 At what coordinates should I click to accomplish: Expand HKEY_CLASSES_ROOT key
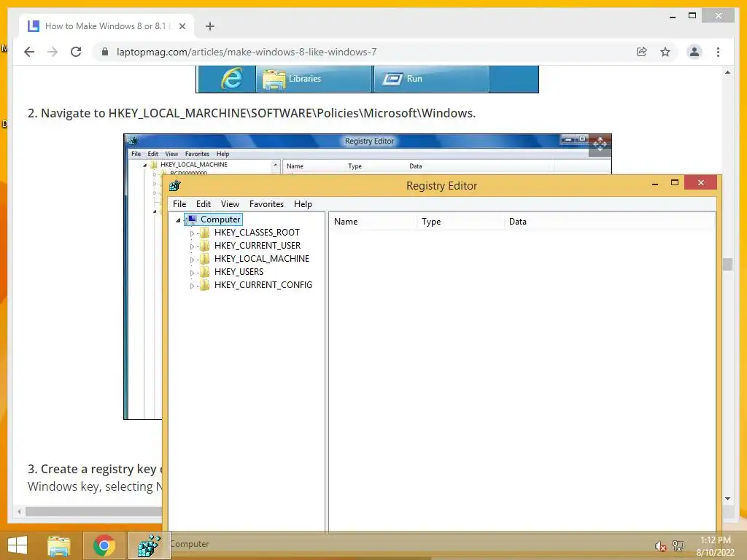[x=192, y=233]
